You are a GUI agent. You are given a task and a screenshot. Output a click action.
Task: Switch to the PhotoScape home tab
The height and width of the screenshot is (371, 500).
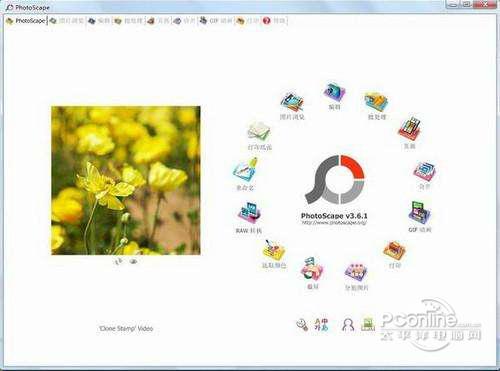[26, 21]
